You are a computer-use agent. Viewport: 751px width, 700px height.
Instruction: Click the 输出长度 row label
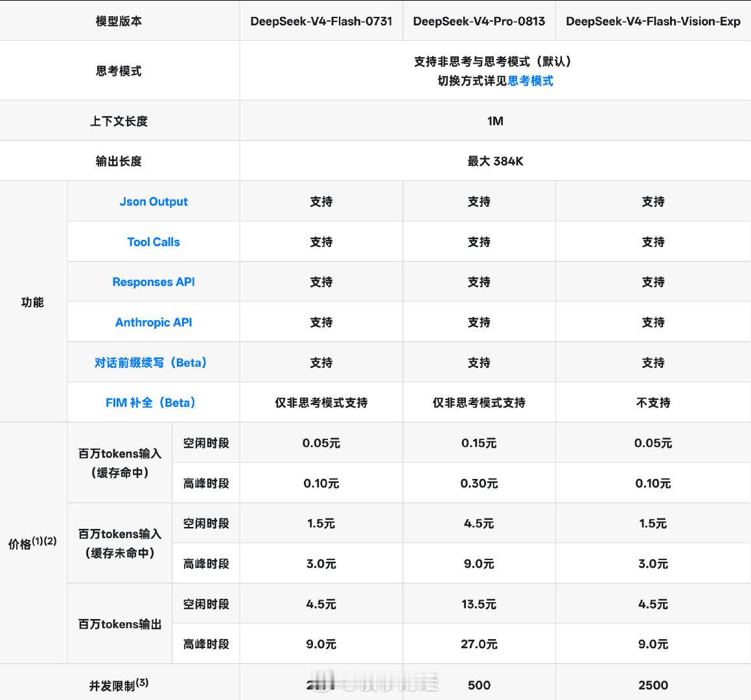[119, 161]
